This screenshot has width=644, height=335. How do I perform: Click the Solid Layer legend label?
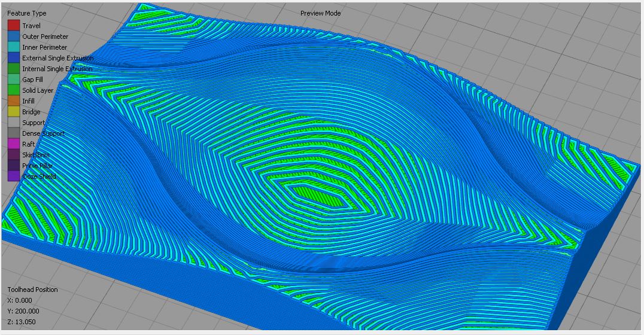point(38,90)
